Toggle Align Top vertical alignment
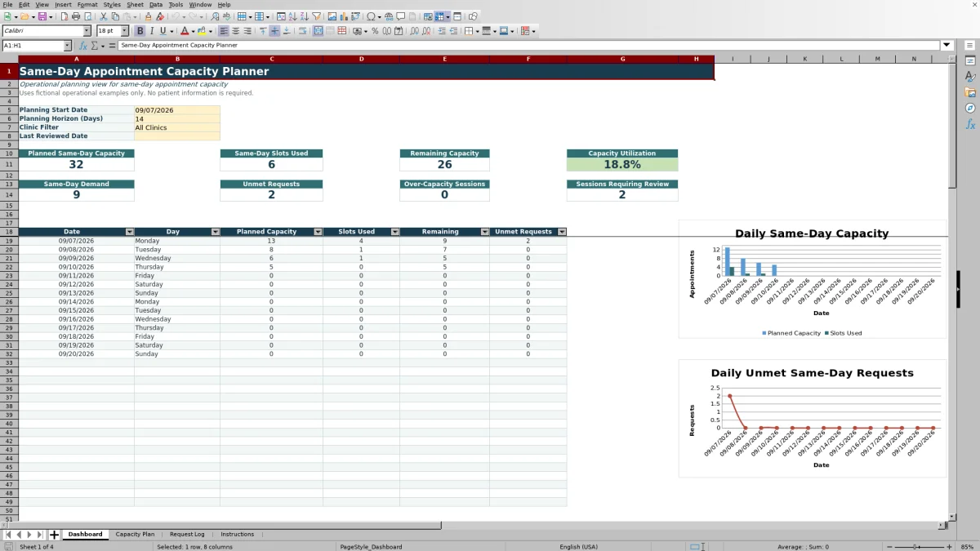The image size is (980, 551). point(263,31)
